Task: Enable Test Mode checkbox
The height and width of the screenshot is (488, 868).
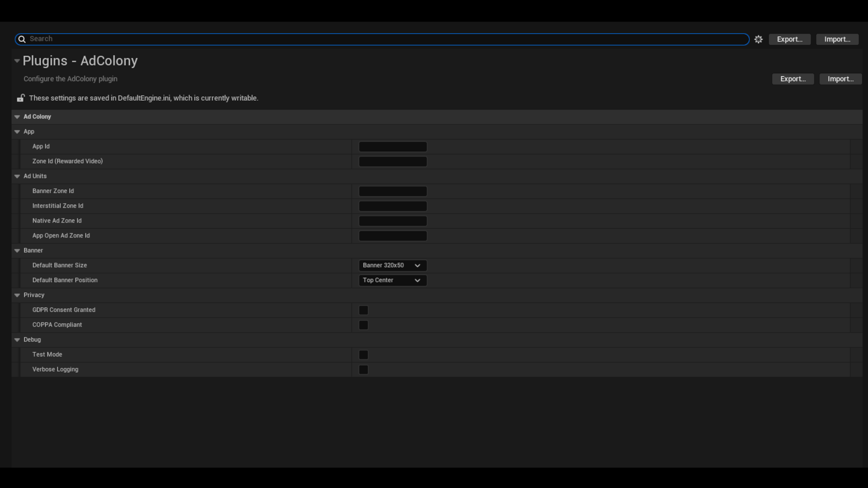Action: point(363,355)
